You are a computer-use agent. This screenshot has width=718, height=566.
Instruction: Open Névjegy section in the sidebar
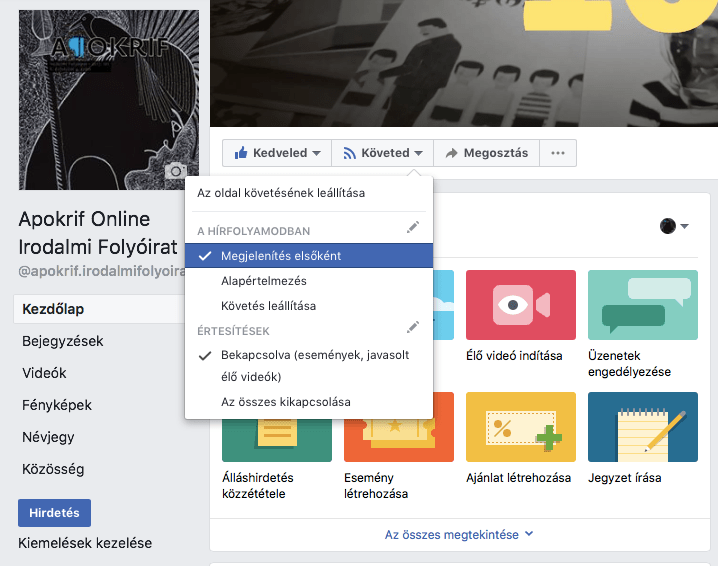[48, 437]
